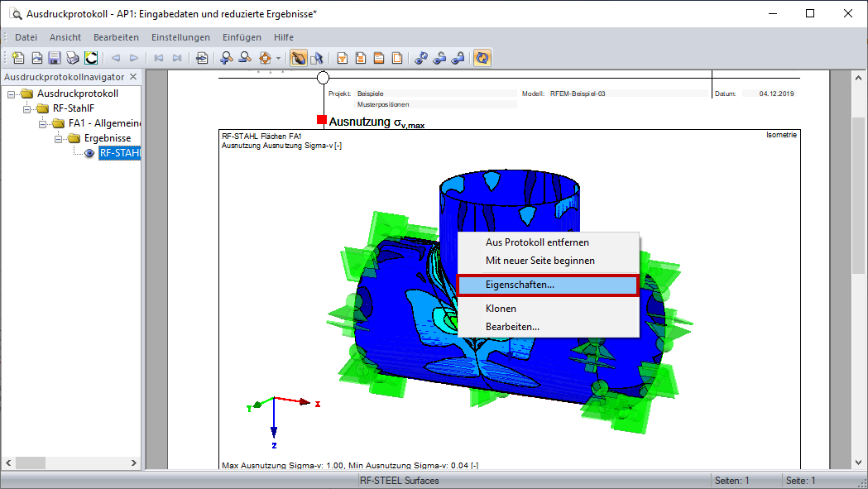Click the page scroll up arrow
This screenshot has height=489, width=868.
[x=859, y=78]
